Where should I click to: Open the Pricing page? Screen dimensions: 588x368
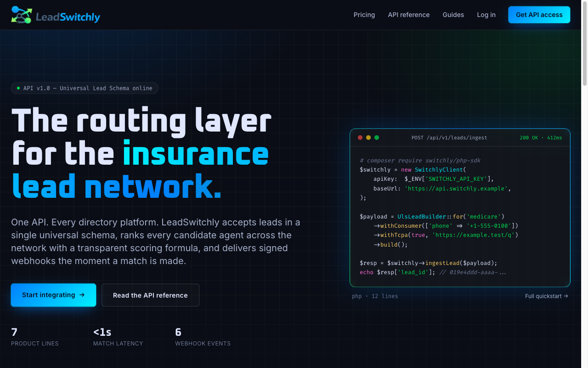point(364,15)
